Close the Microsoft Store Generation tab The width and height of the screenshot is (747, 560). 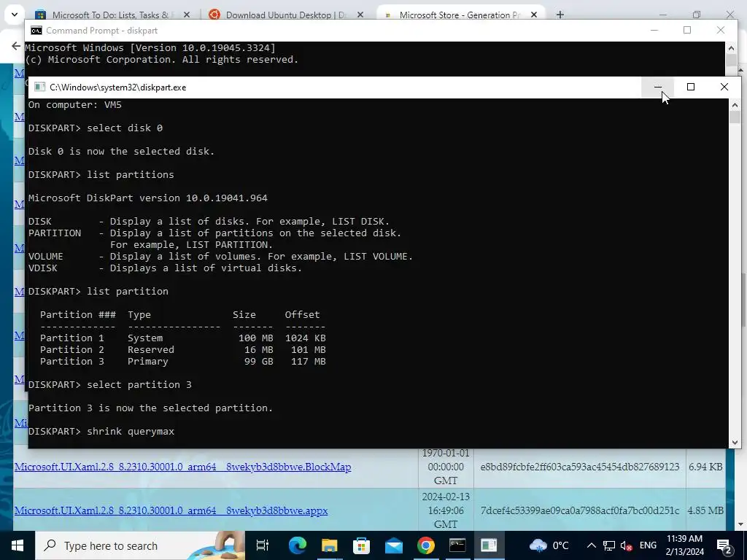tap(533, 15)
